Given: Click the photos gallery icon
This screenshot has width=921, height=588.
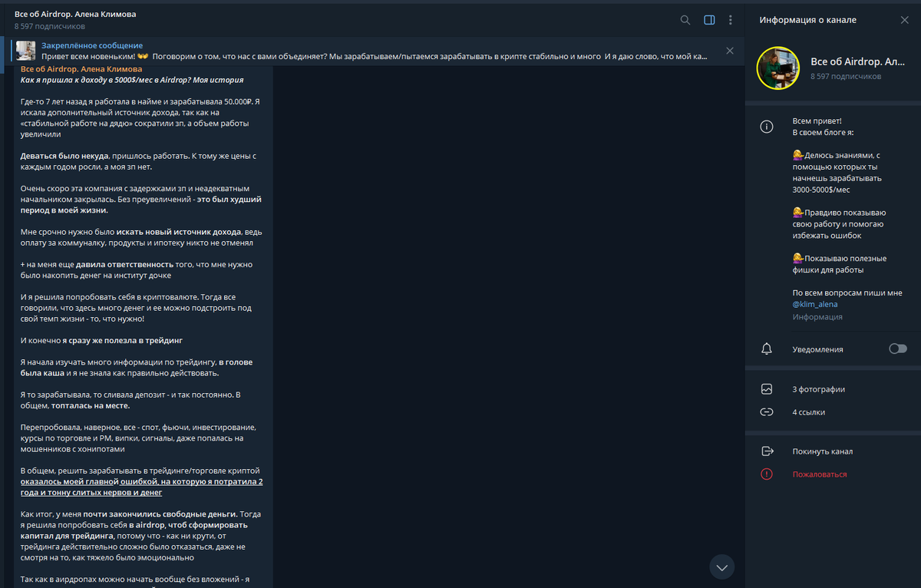Looking at the screenshot, I should point(766,389).
